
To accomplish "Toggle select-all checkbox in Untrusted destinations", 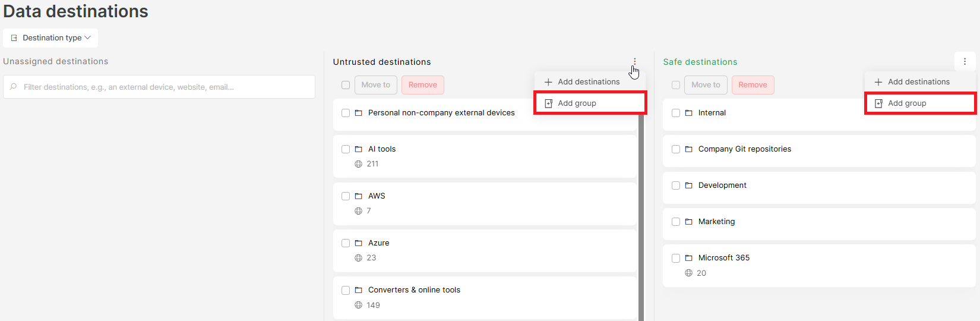I will pyautogui.click(x=346, y=85).
